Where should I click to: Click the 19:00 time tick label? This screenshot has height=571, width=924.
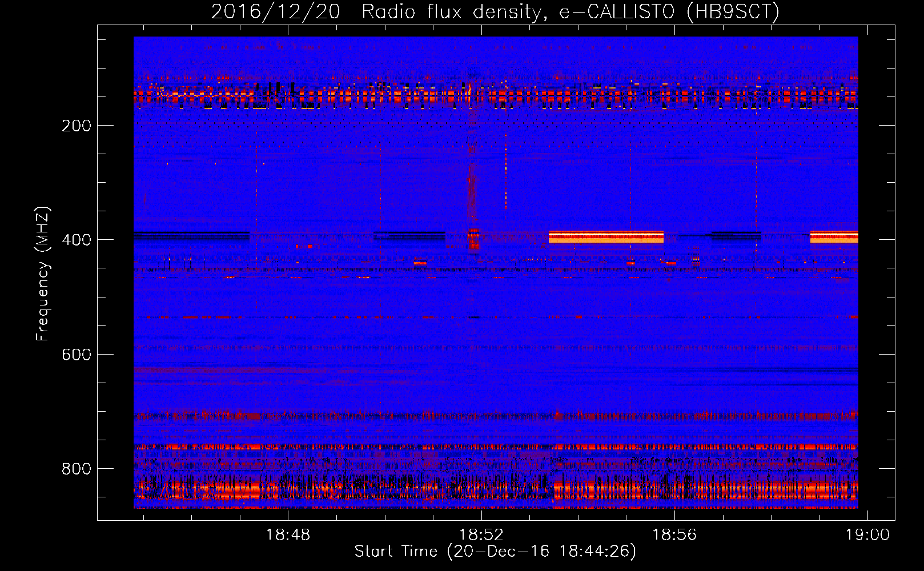(x=867, y=535)
